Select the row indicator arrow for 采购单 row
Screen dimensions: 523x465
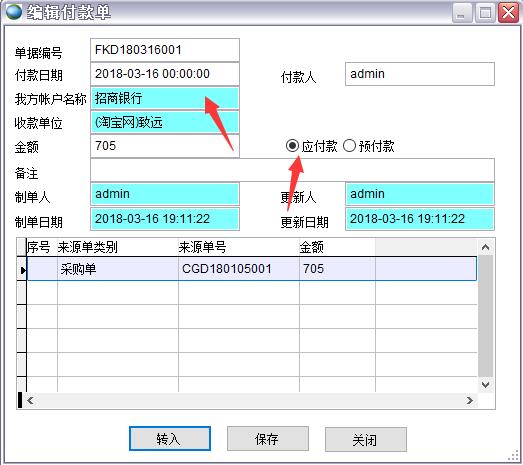(x=22, y=269)
